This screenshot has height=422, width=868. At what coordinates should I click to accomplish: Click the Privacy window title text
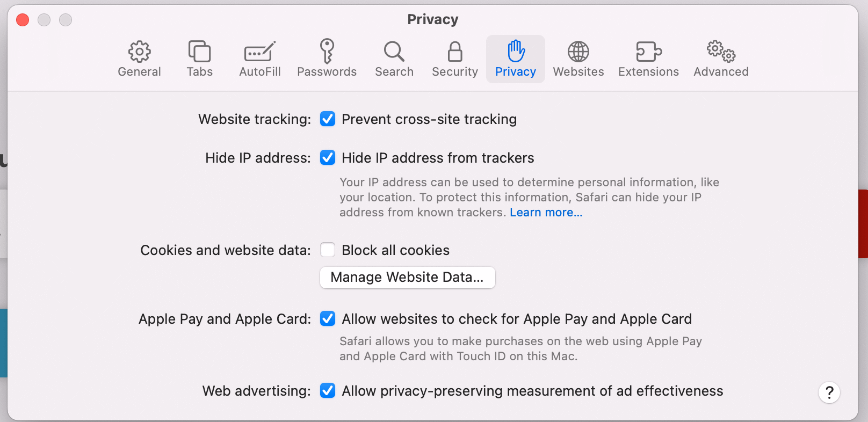point(432,19)
